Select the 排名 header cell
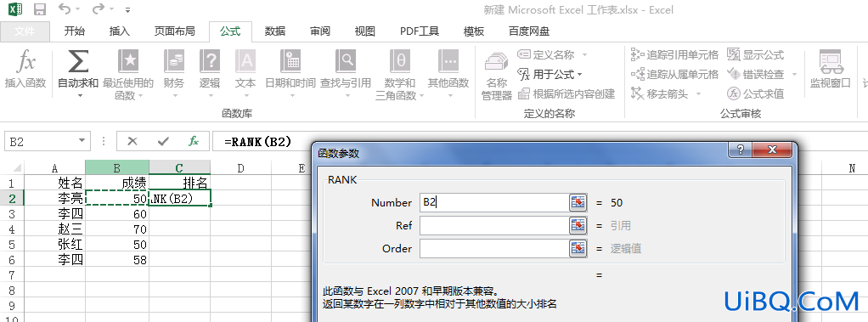The image size is (868, 322). click(179, 183)
